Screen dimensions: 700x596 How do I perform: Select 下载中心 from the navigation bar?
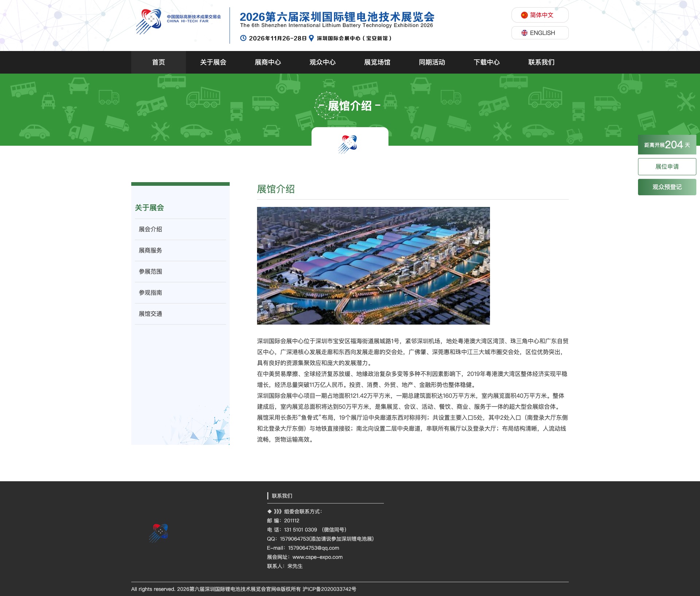pyautogui.click(x=487, y=62)
